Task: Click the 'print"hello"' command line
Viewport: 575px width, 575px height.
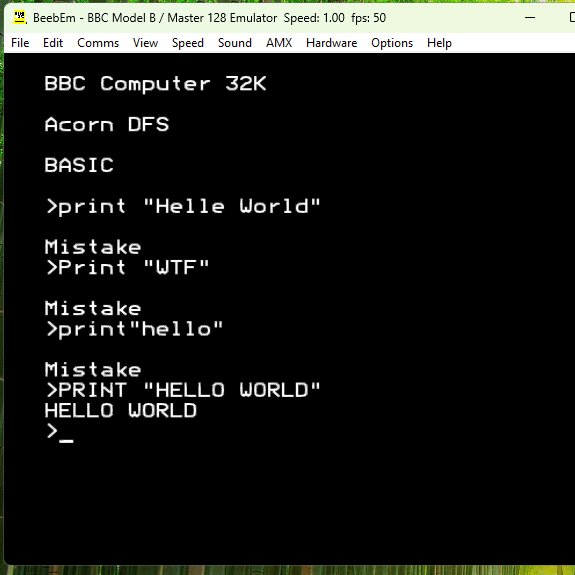Action: [x=134, y=329]
